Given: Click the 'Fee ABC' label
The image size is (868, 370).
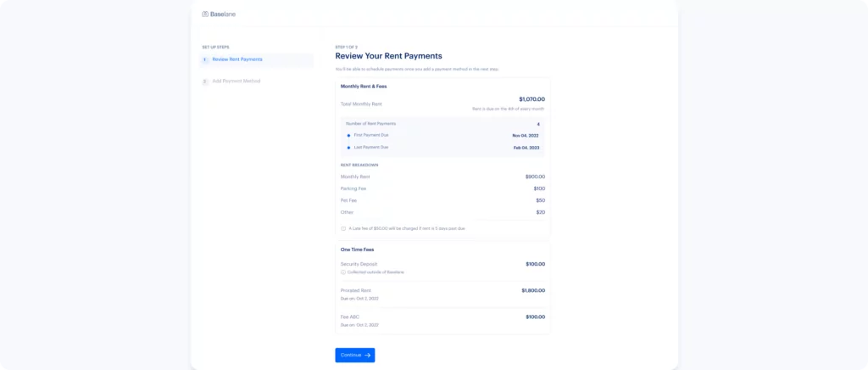Looking at the screenshot, I should [x=350, y=317].
